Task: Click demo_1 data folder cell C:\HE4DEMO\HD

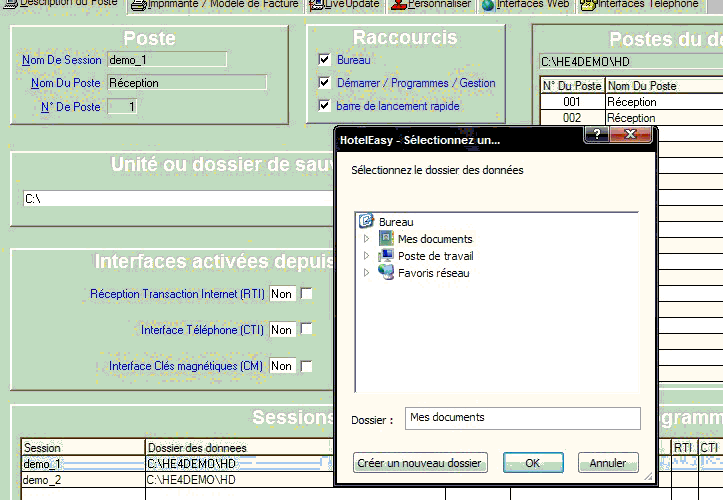Action: pyautogui.click(x=239, y=464)
